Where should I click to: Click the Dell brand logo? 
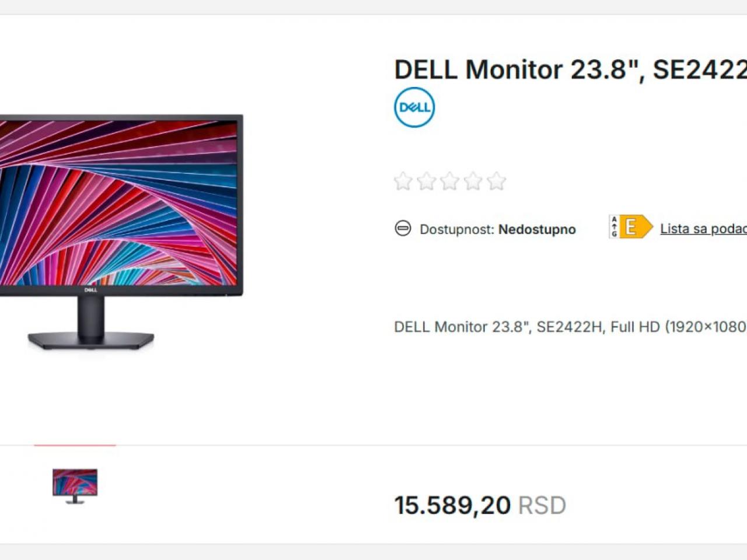pos(414,107)
